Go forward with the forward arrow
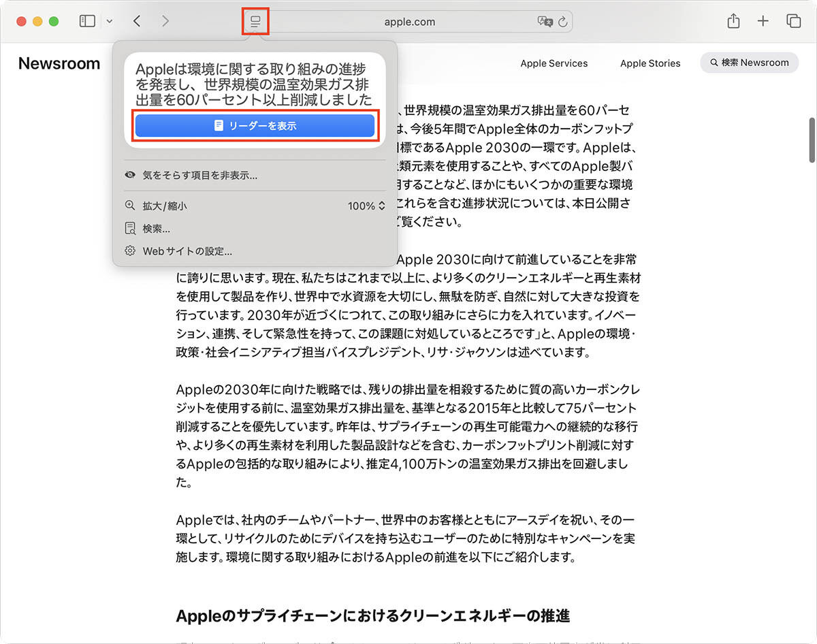 click(165, 21)
